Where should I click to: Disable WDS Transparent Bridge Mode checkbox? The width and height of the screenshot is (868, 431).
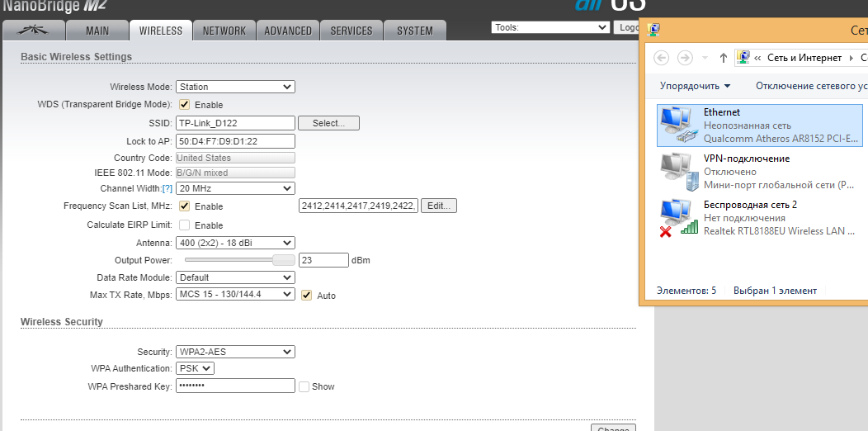185,105
